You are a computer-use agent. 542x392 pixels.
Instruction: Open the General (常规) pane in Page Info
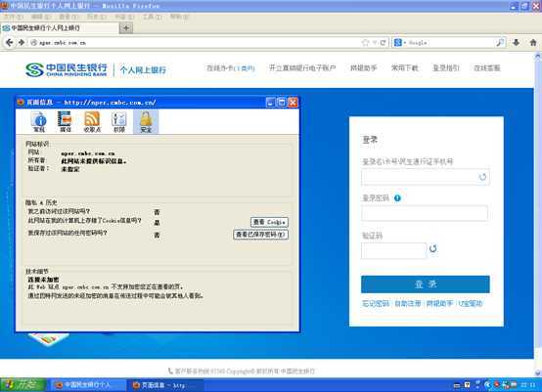[x=39, y=122]
